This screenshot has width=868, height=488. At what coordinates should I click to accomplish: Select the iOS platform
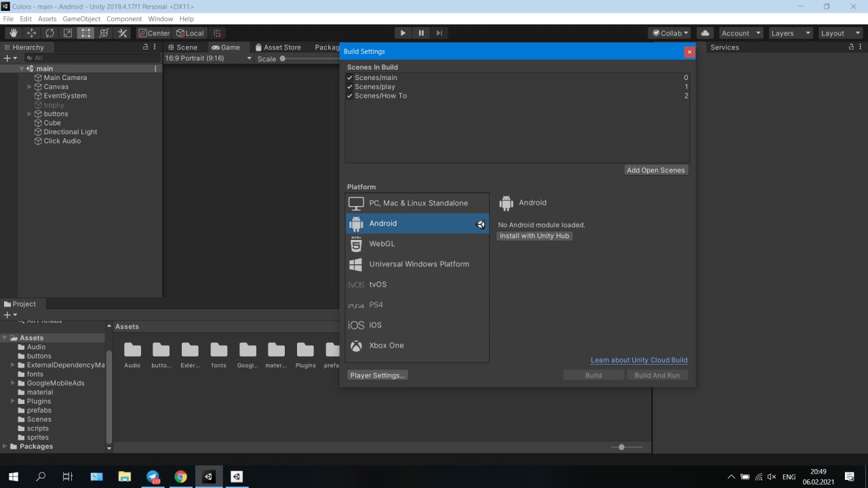pos(417,325)
